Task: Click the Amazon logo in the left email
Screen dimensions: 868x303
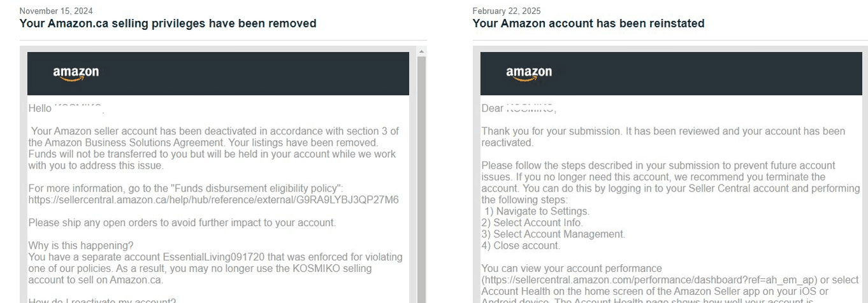Action: coord(76,73)
